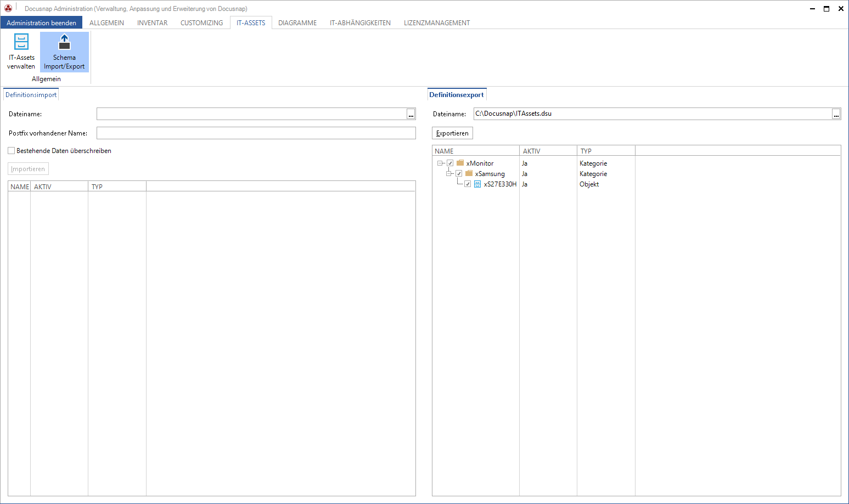Viewport: 849px width, 504px height.
Task: Click AKTIV column header in import list
Action: tap(59, 186)
